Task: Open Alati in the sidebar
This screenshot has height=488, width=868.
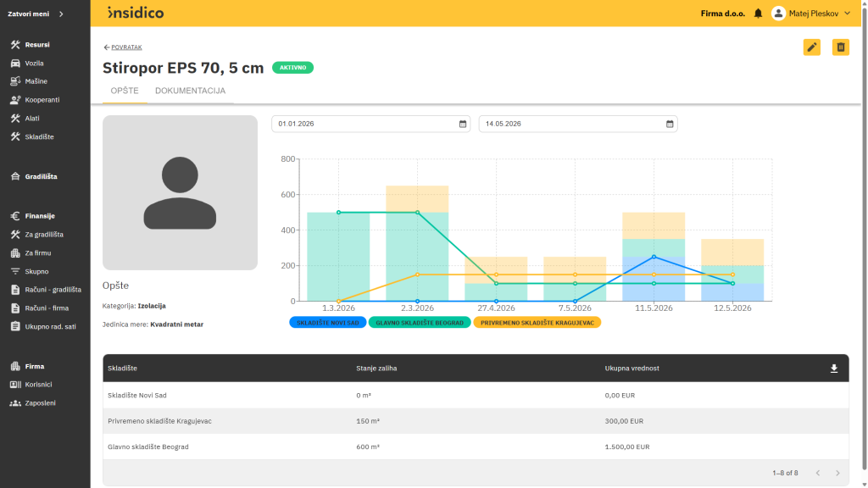Action: click(x=32, y=119)
